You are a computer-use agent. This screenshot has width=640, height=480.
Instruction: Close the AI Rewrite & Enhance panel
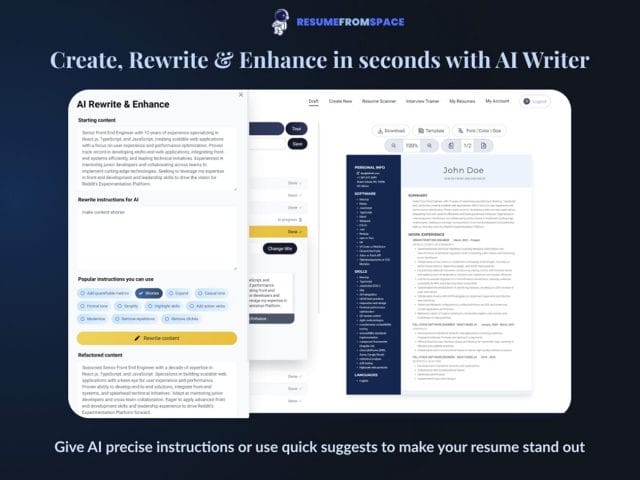click(241, 93)
